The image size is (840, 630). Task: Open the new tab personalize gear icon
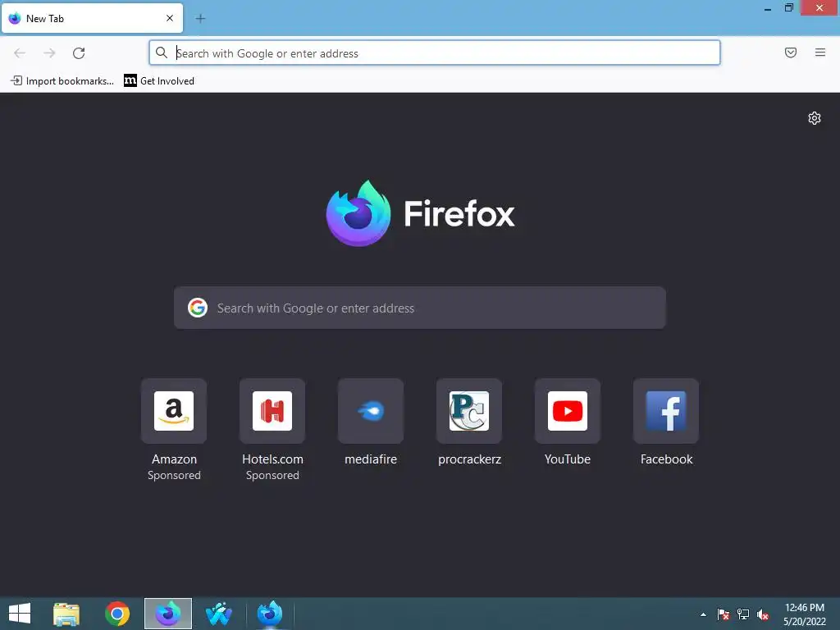(815, 118)
